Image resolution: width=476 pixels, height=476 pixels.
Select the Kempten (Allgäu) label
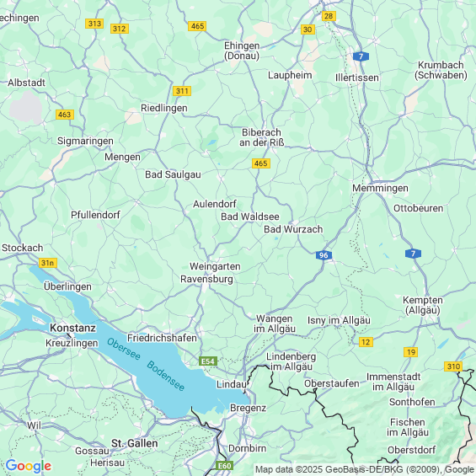(423, 305)
